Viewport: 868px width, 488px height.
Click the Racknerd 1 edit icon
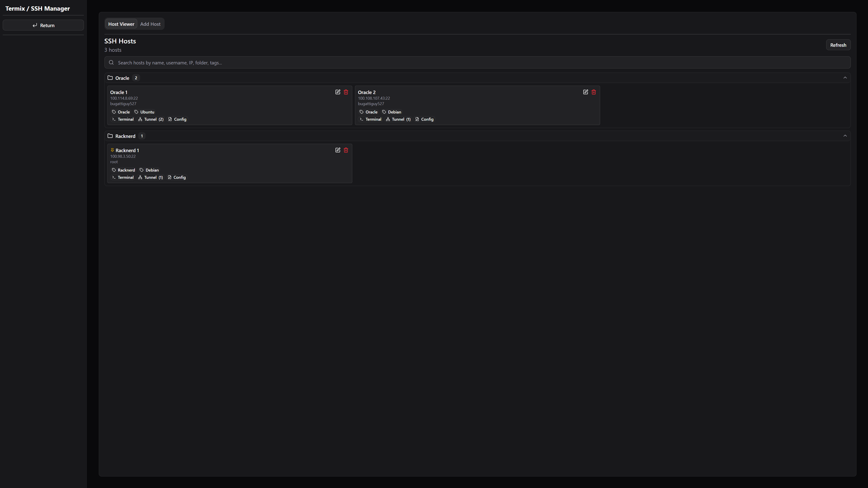(338, 150)
